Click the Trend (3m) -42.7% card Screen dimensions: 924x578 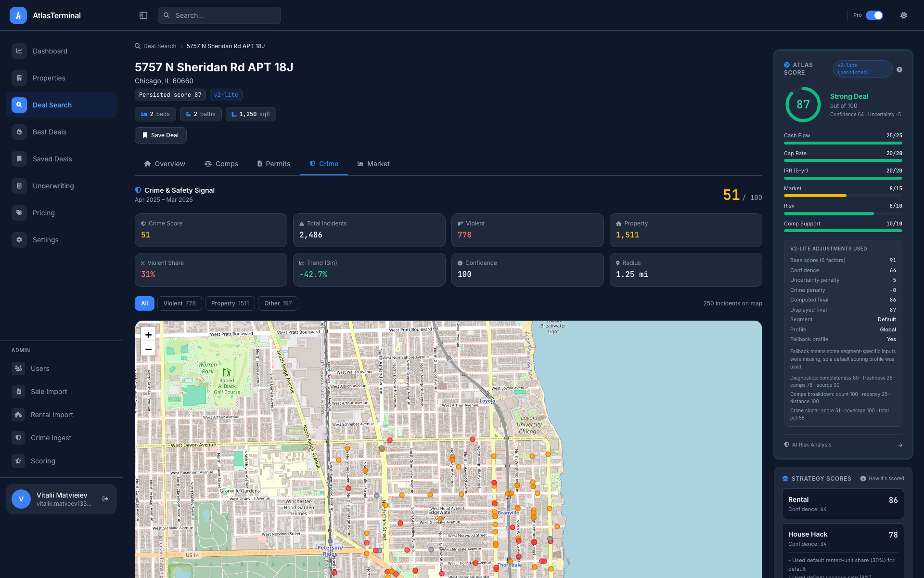[369, 270]
